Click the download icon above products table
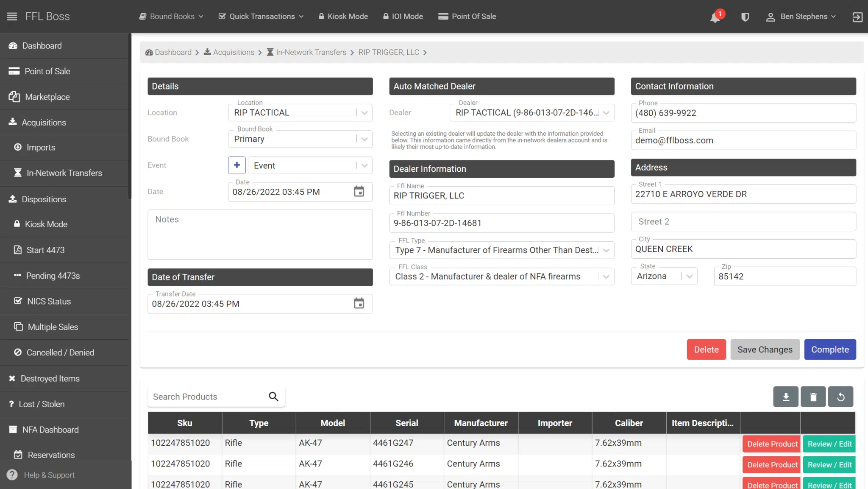This screenshot has width=868, height=489. click(785, 397)
